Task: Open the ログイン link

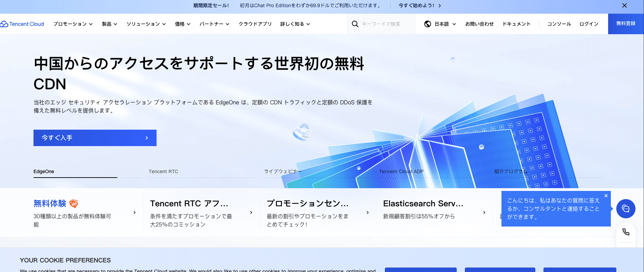Action: [x=589, y=24]
